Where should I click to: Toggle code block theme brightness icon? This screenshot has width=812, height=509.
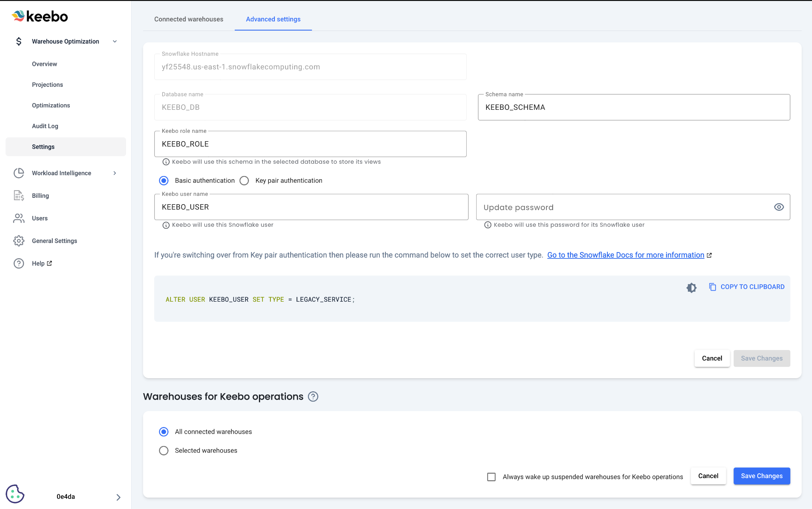point(691,287)
